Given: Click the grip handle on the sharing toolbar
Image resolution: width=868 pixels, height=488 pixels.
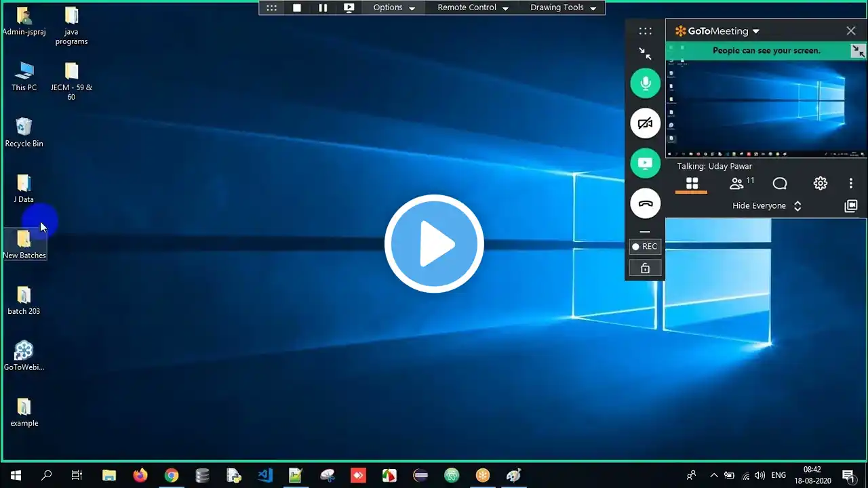Looking at the screenshot, I should pos(271,7).
